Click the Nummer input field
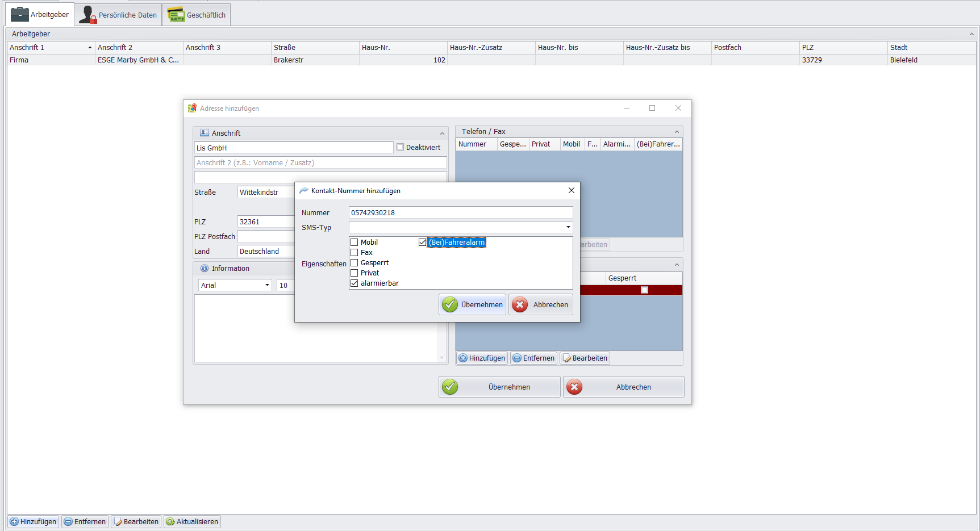Screen dimensions: 980x531 [460, 213]
